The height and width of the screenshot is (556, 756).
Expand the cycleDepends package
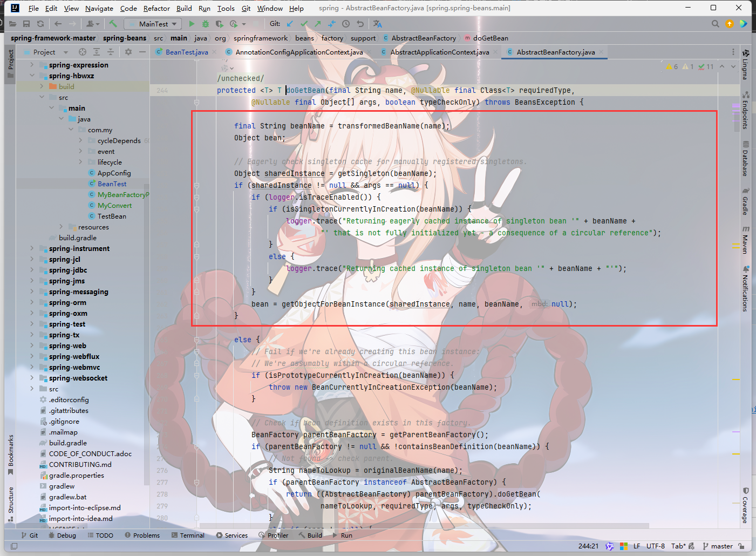[80, 140]
